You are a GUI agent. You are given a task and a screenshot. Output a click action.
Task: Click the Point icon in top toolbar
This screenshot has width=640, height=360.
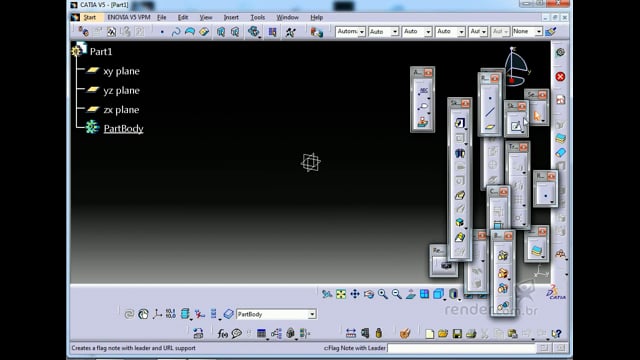coord(162,31)
